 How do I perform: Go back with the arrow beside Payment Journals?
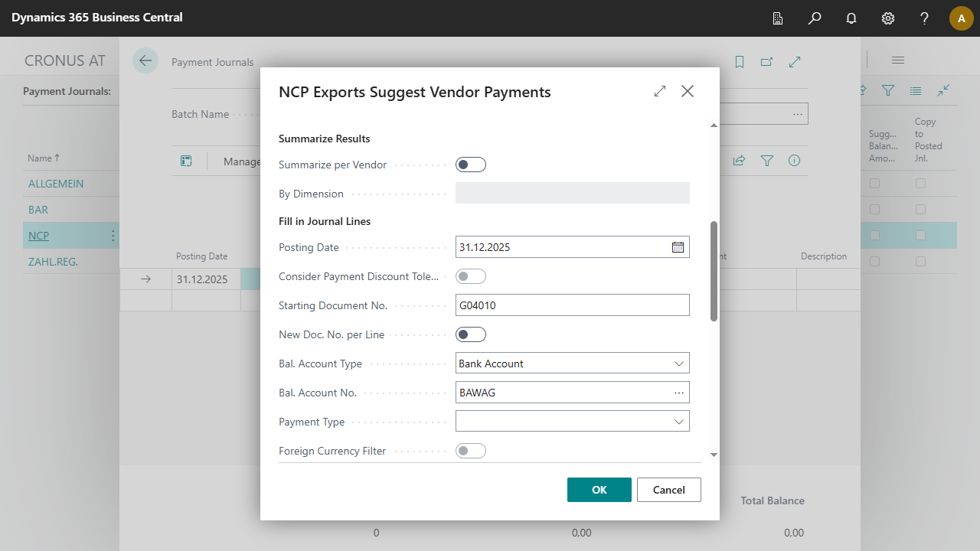click(145, 60)
